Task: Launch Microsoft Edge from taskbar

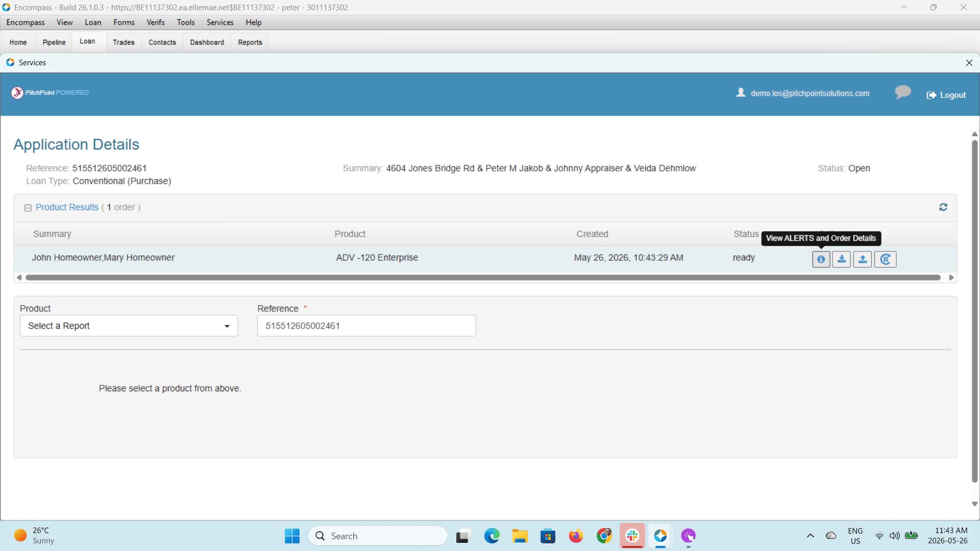Action: pos(492,536)
